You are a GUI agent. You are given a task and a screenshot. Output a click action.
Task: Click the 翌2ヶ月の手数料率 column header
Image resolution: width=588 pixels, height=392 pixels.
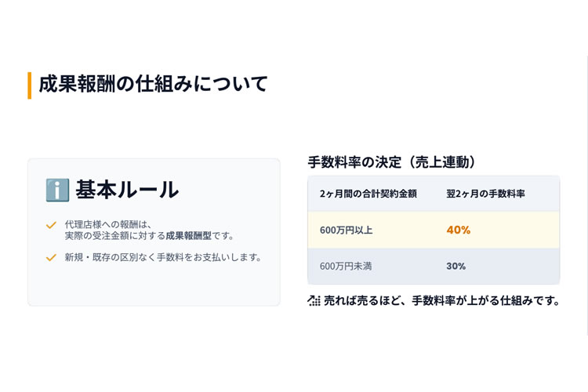[x=485, y=194]
